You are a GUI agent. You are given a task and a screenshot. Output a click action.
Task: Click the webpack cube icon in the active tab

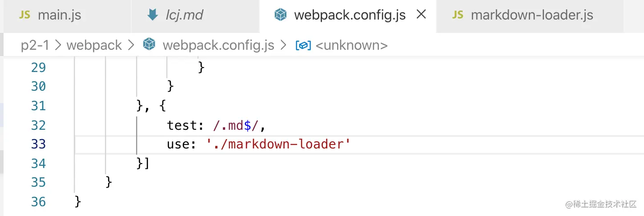(280, 15)
